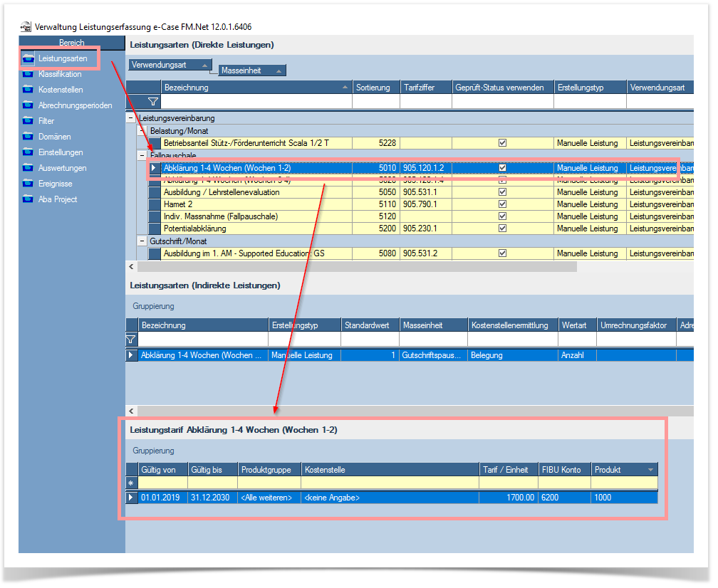Click the Kostenstellenermittlung column header
Screen dimensions: 718x588
tap(513, 325)
